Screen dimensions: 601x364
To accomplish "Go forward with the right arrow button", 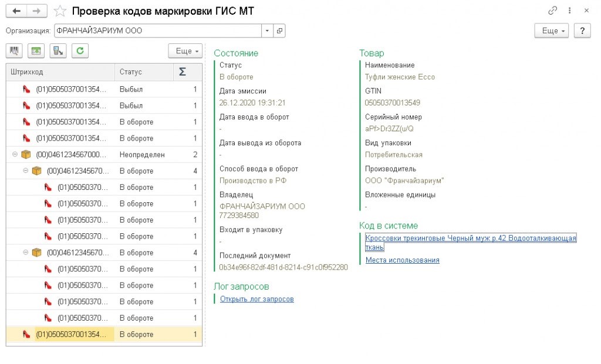I will (x=36, y=11).
